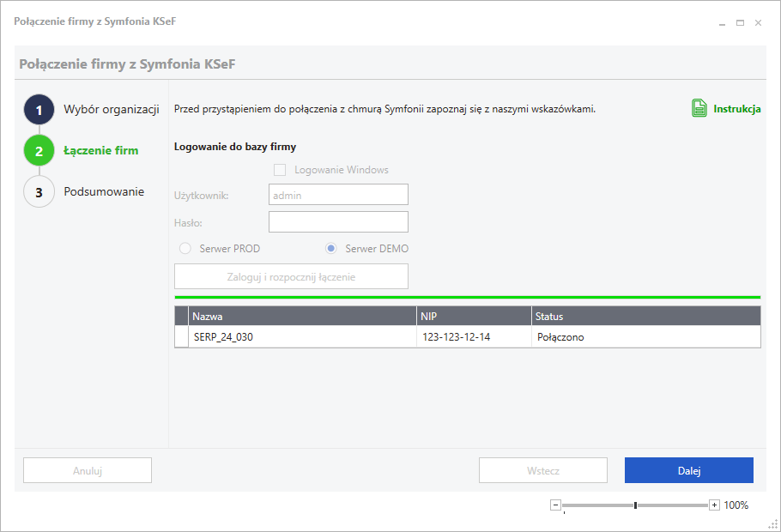Select step 3 circle Podsumowanie
This screenshot has width=781, height=532.
click(39, 192)
